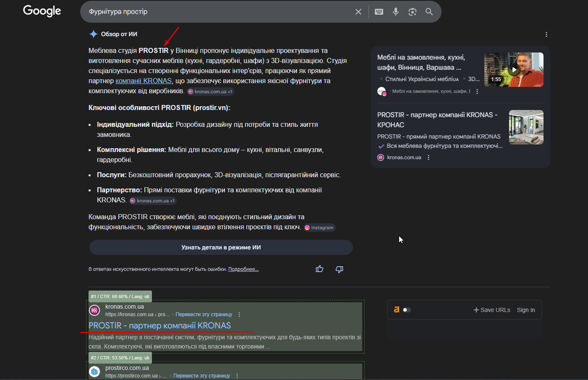Open three-dot menu of kronas.com.ua search result
Viewport: 588px width, 380px height.
pyautogui.click(x=239, y=314)
